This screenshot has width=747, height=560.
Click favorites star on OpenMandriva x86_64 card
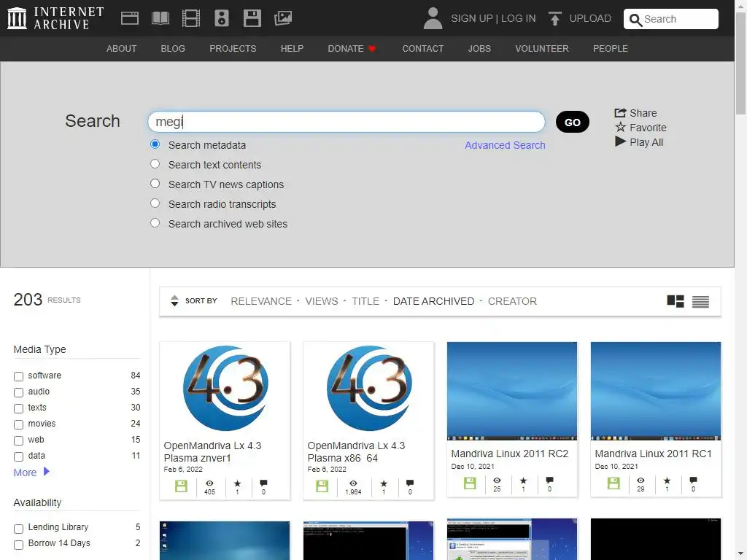click(384, 483)
